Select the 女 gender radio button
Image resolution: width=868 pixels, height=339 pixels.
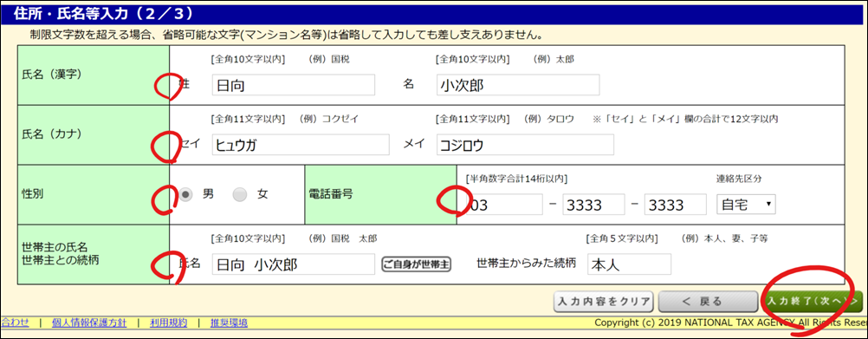pyautogui.click(x=240, y=194)
